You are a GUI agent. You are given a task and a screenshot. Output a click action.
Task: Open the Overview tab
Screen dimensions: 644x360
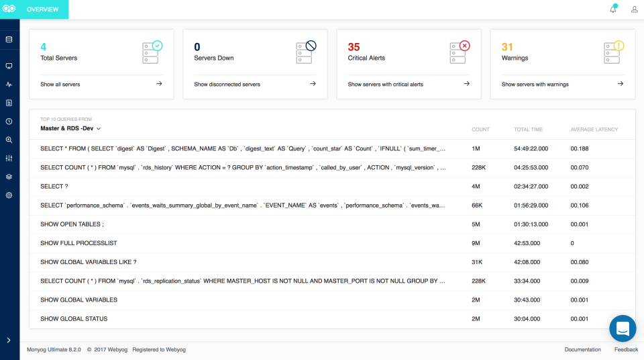[42, 9]
